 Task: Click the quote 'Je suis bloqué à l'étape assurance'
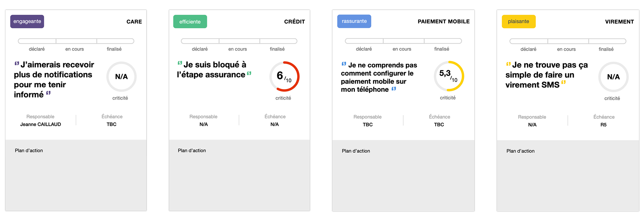pos(214,69)
